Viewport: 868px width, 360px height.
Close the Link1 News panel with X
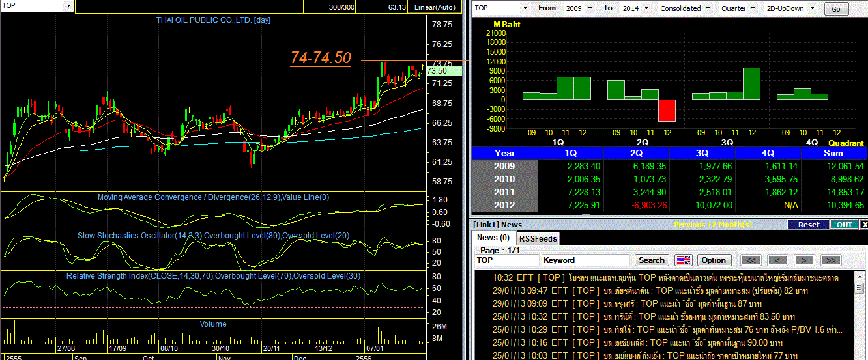864,225
